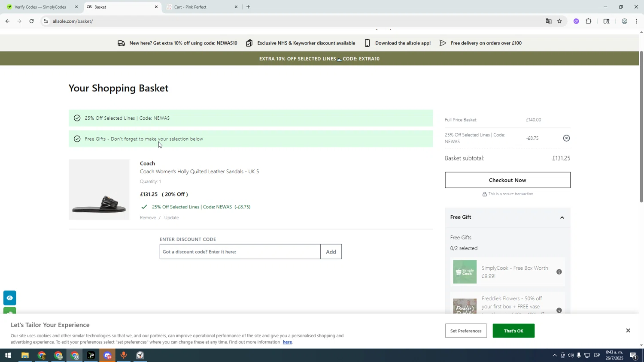Screen dimensions: 644x362
Task: Close the cookie banner
Action: click(628, 331)
